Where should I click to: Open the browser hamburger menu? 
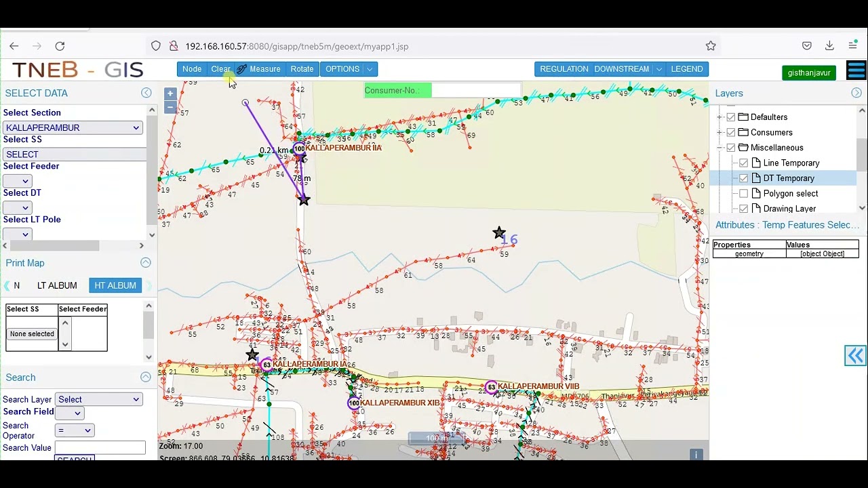(x=852, y=46)
